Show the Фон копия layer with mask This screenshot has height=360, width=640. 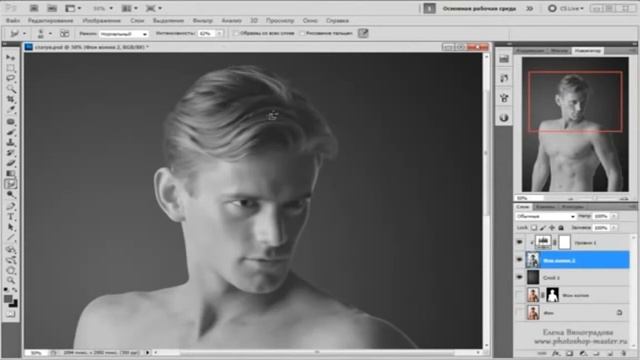[x=519, y=295]
